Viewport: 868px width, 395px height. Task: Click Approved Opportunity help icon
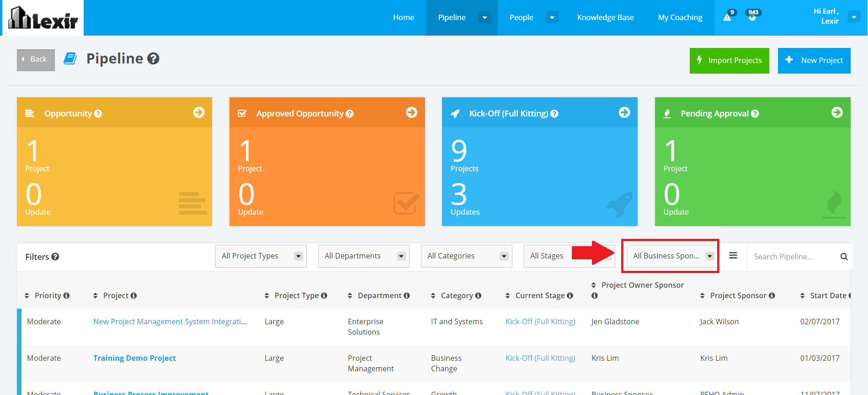350,114
